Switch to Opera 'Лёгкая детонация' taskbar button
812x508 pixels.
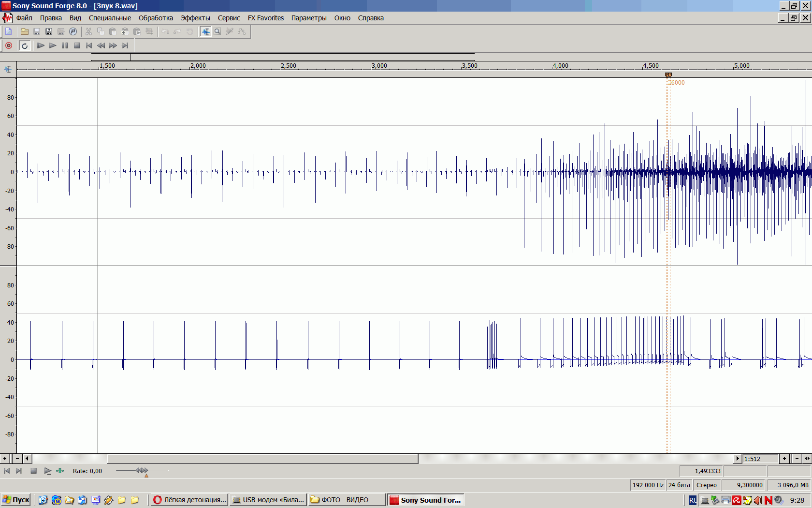189,500
